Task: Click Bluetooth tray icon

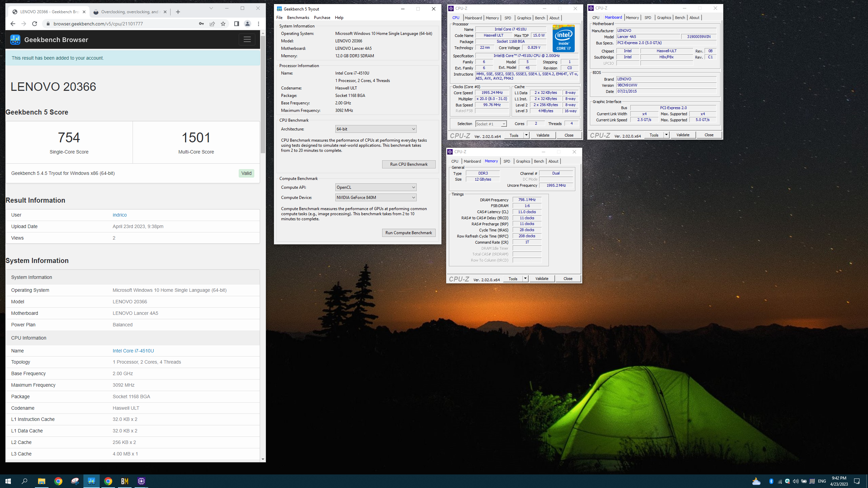Action: 771,481
